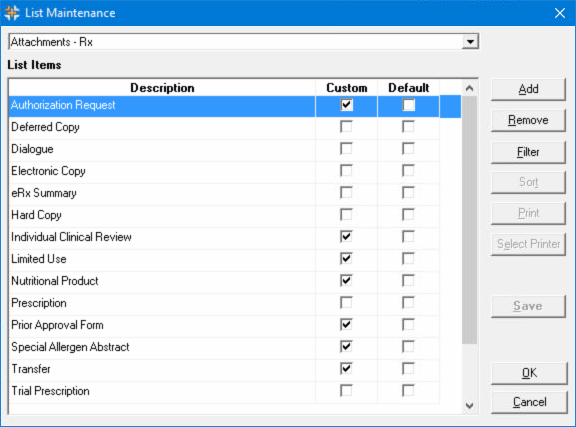This screenshot has width=576, height=427.
Task: Click the Description column header
Action: coord(162,88)
